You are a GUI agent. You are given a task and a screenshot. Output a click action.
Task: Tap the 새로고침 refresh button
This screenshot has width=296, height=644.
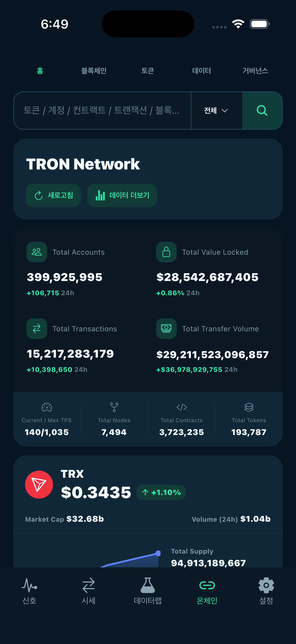coord(53,195)
